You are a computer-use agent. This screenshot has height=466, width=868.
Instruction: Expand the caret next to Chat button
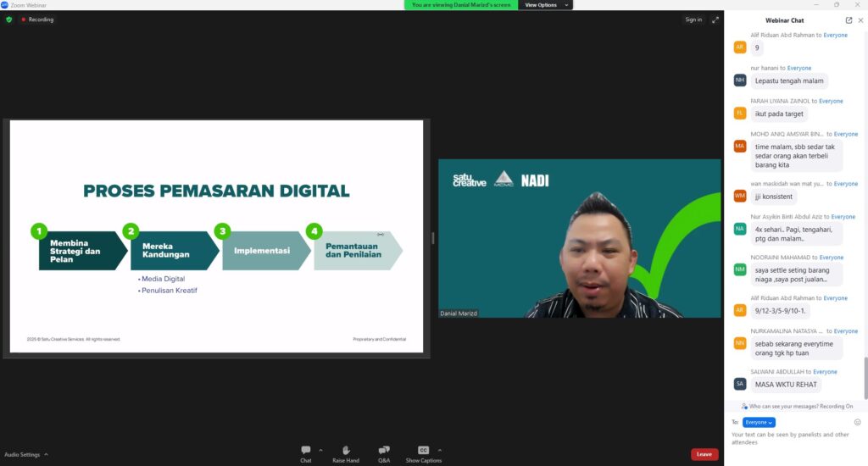[x=320, y=450]
